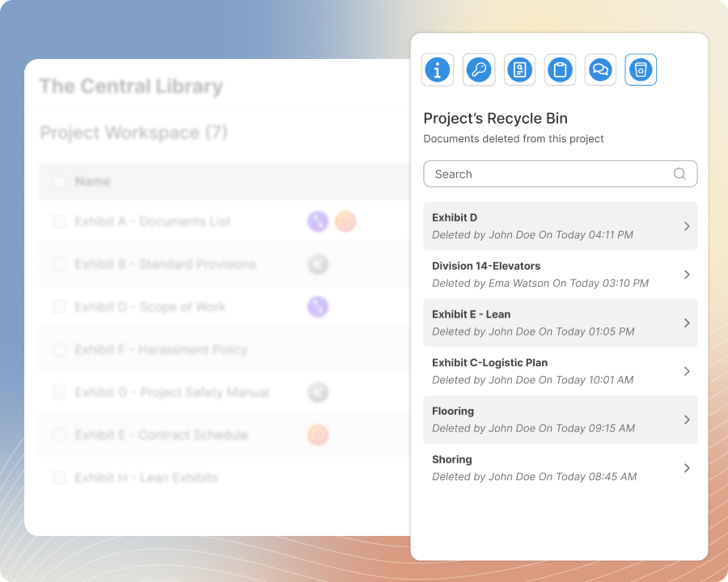Select the recycle bin icon tab
This screenshot has height=582, width=728.
pyautogui.click(x=641, y=70)
